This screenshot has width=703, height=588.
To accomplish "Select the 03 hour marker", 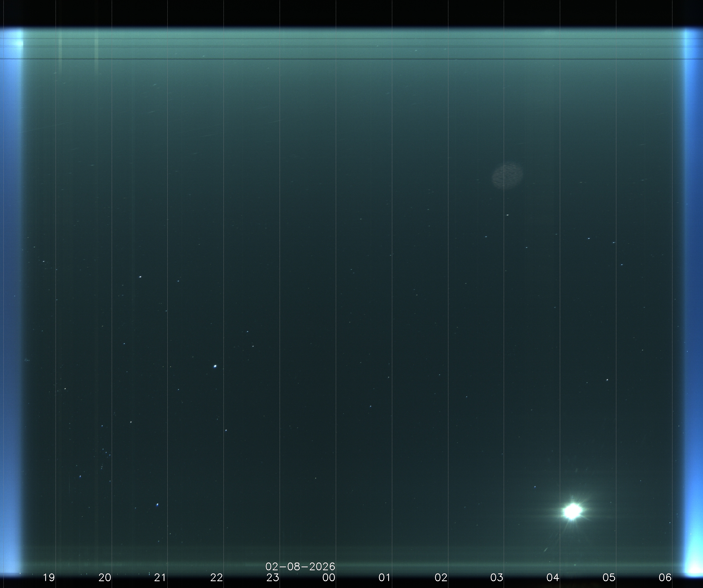I will point(497,578).
